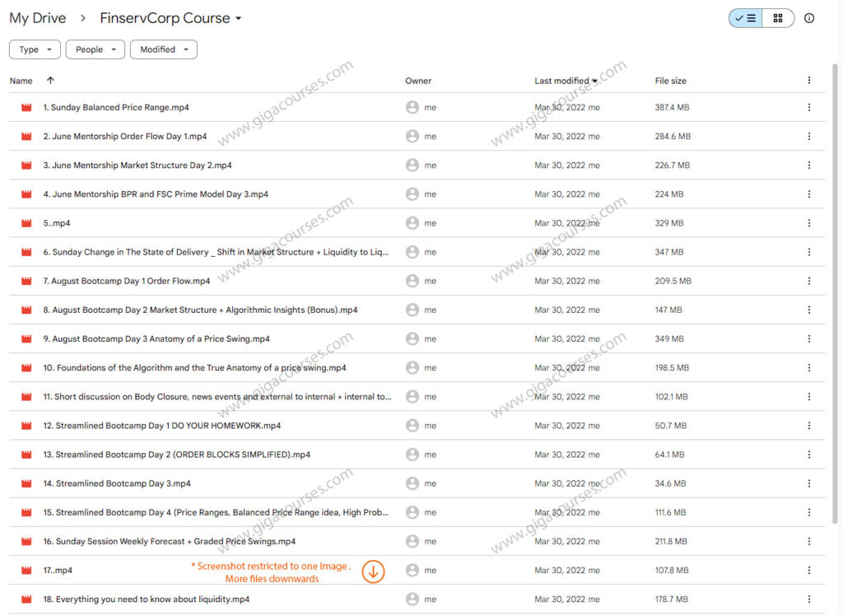Open more options for the file list header
Screen dimensions: 843x616
[x=808, y=80]
